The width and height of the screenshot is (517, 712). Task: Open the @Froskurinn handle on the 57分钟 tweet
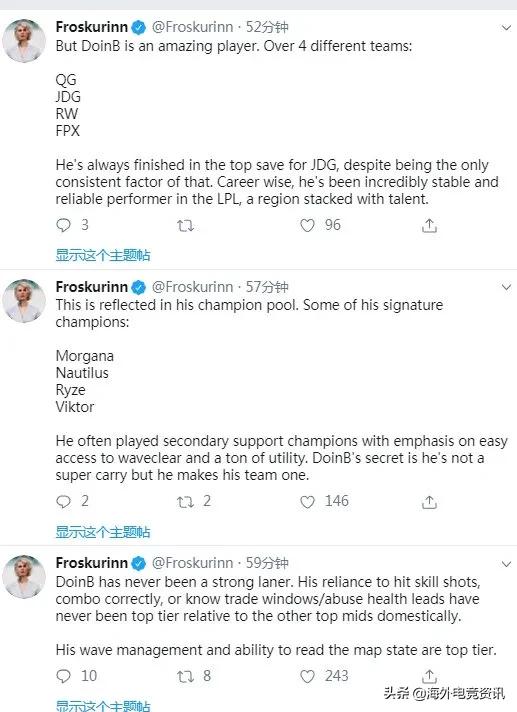click(192, 287)
